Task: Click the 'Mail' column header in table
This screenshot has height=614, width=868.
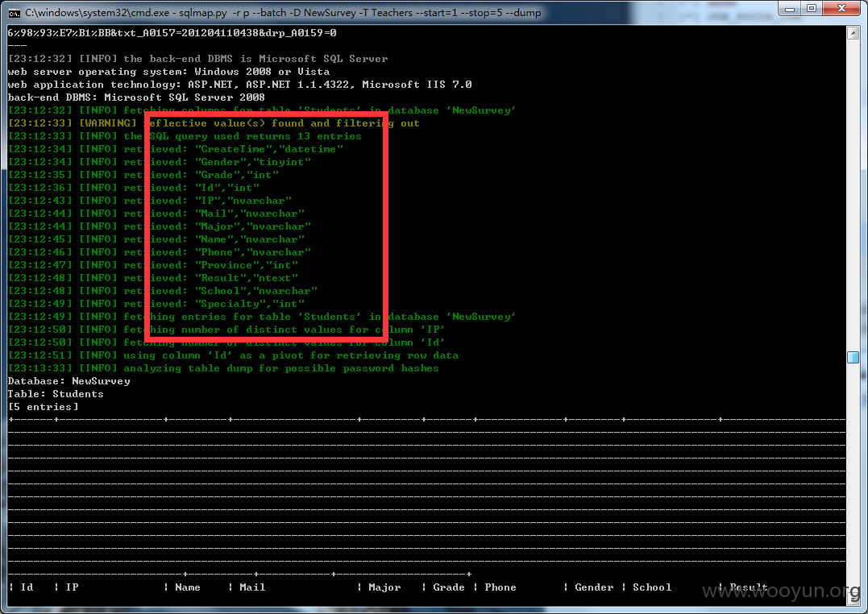Action: point(252,587)
